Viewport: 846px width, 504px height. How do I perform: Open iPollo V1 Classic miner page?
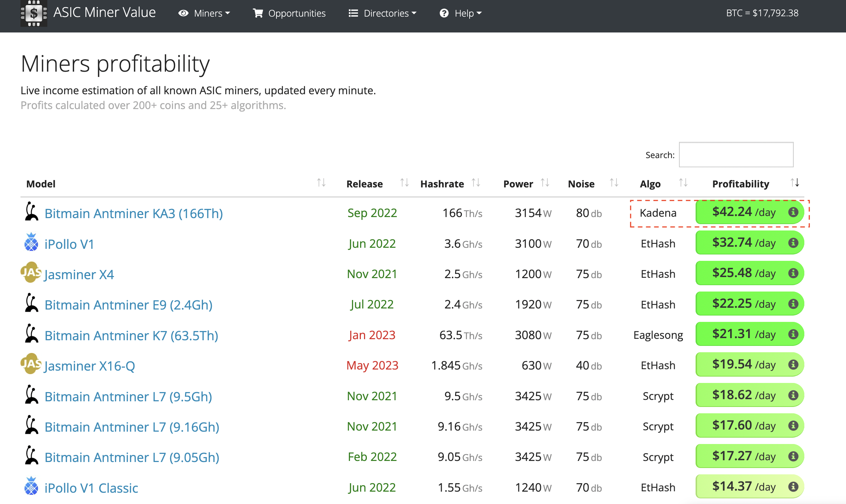point(91,488)
